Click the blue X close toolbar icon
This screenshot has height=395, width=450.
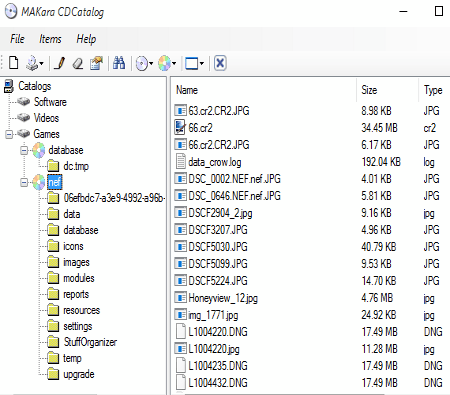coord(220,63)
